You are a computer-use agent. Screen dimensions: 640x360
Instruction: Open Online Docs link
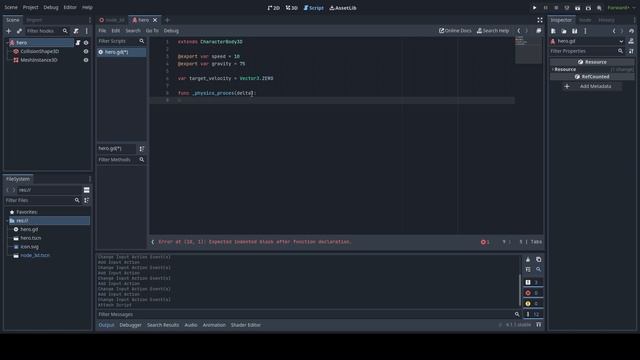455,31
